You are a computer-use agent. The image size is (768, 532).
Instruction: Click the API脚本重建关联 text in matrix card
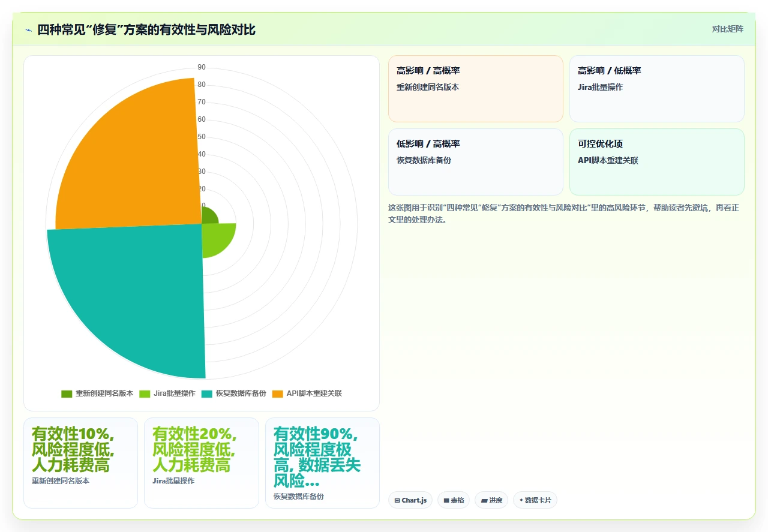click(x=608, y=161)
